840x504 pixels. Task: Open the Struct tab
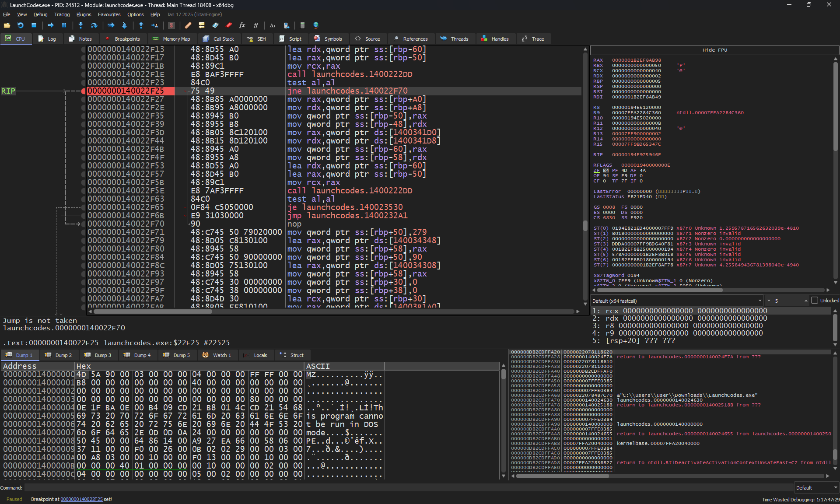[292, 355]
